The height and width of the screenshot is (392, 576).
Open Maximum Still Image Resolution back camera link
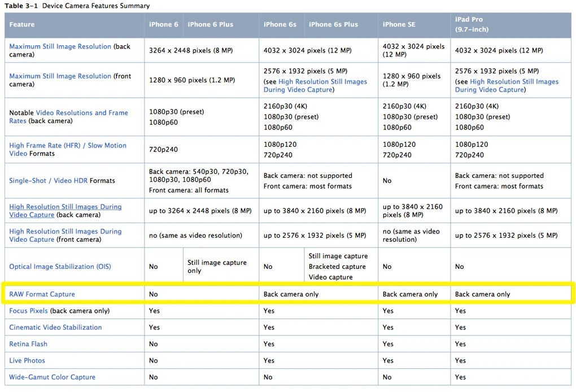[60, 47]
